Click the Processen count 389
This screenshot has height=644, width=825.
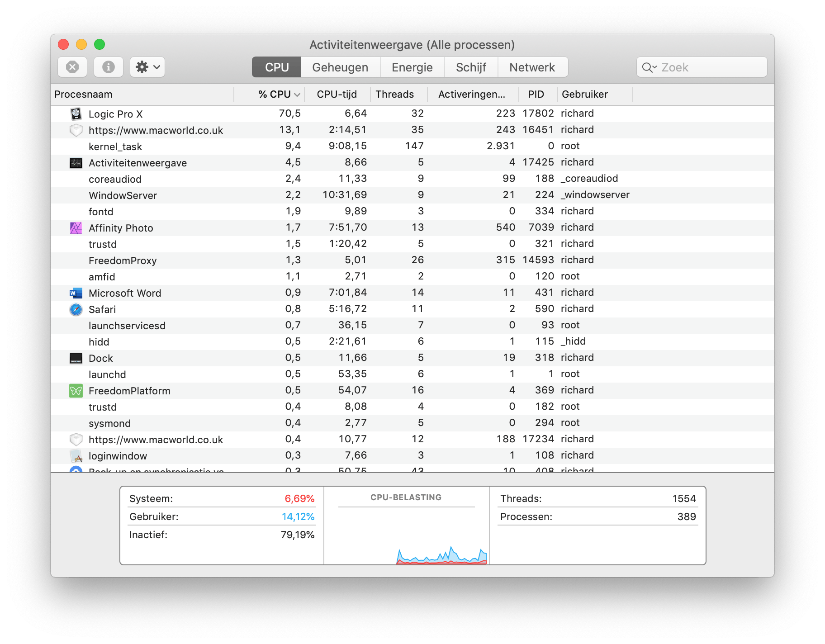[x=687, y=516]
